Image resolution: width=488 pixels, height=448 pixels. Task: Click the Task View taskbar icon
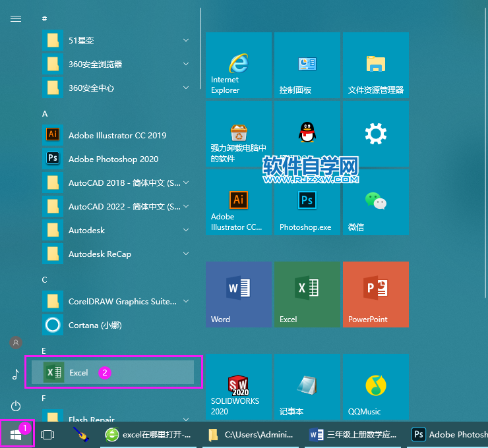[x=47, y=435]
